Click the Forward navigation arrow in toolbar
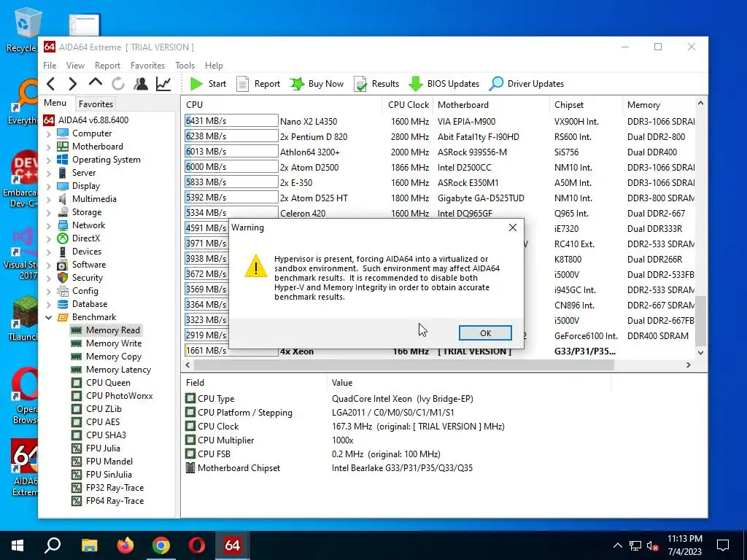This screenshot has height=560, width=747. (72, 84)
